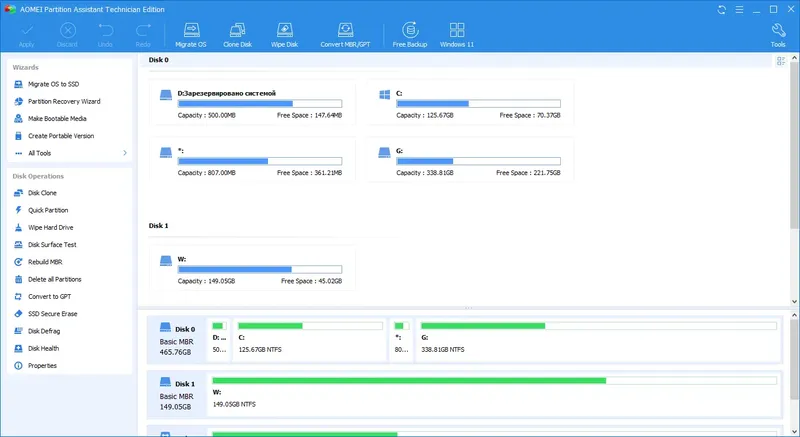Select small D: block in Disk 0 map
Viewport: 800px width, 437px height.
(x=219, y=340)
